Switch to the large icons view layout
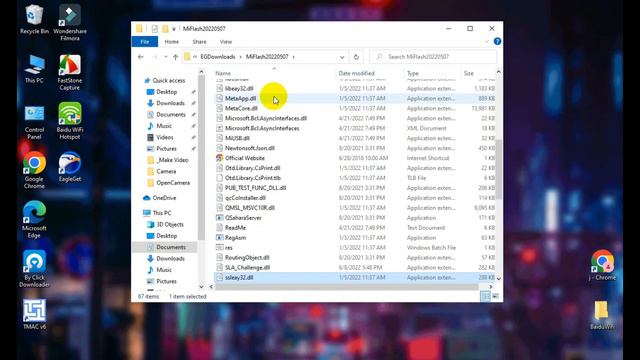The width and height of the screenshot is (640, 360). tap(496, 296)
